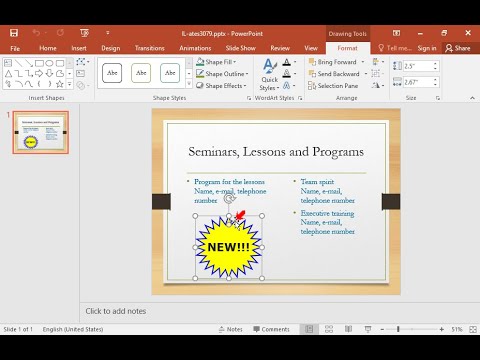The height and width of the screenshot is (360, 480).
Task: Select the straight Line shape
Action: point(19,63)
